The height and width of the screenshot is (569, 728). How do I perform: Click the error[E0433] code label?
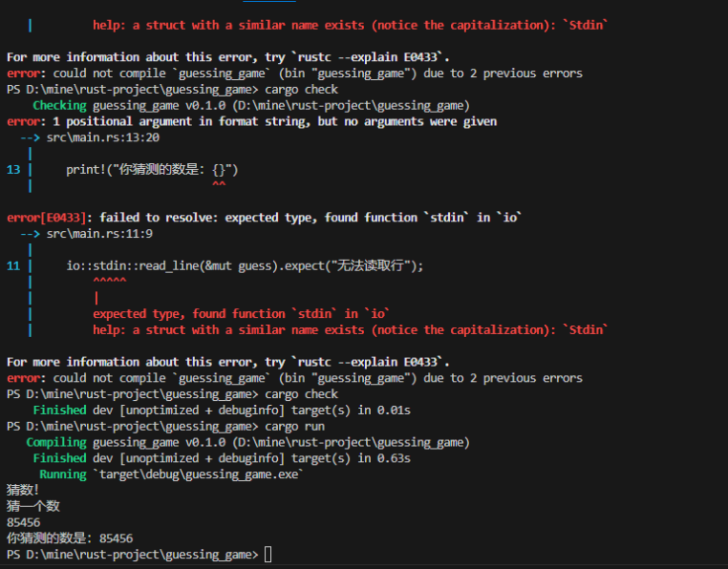[47, 218]
